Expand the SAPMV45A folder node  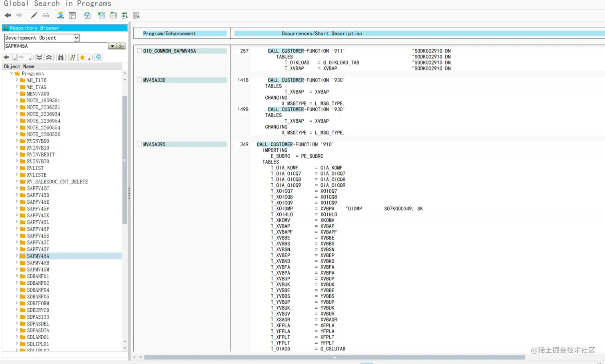[x=17, y=256]
